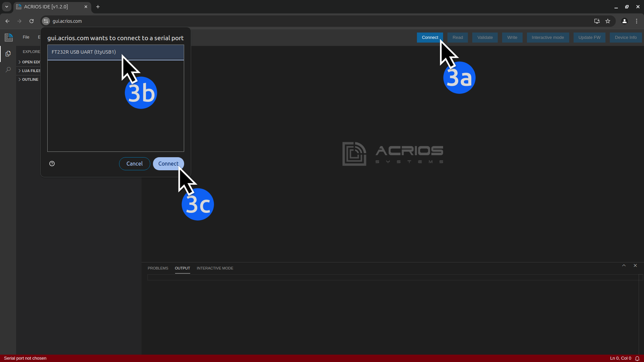Open the File menu
Viewport: 644px width, 362px height.
coord(26,37)
